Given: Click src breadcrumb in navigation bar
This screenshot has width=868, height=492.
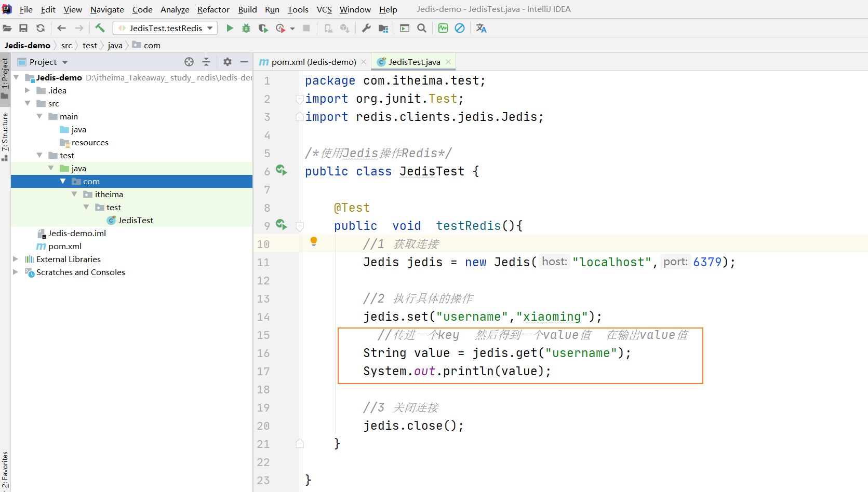Looking at the screenshot, I should click(66, 45).
